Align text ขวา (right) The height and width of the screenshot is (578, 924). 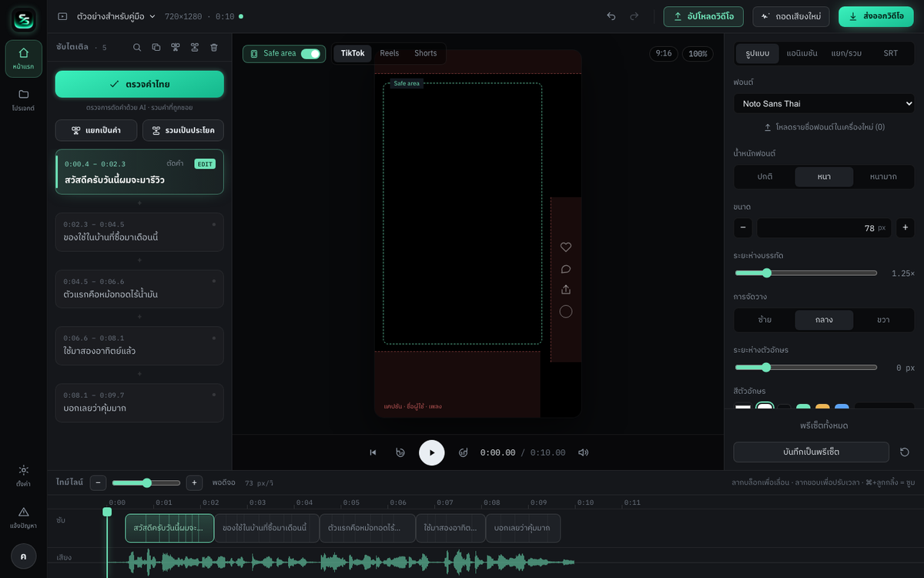(x=883, y=320)
